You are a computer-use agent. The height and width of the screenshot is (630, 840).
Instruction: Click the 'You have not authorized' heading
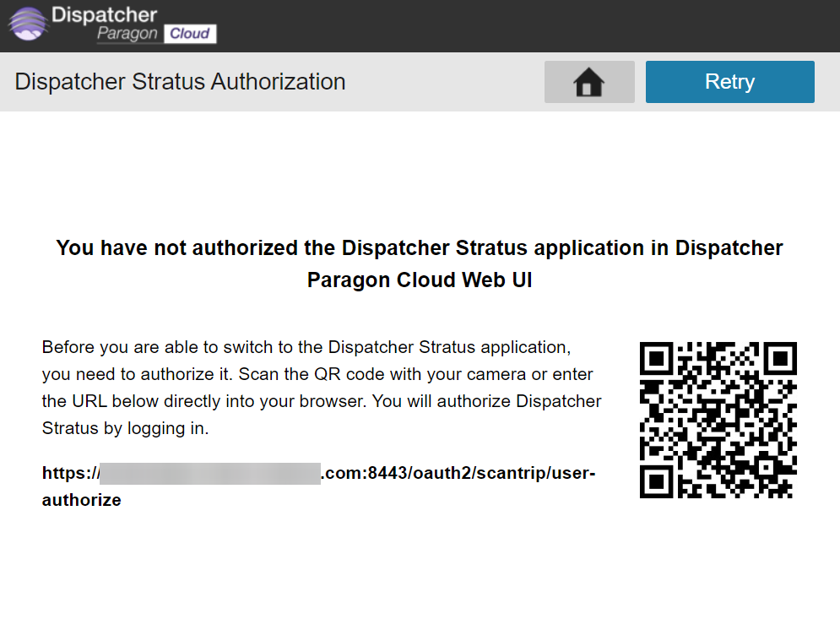[419, 248]
